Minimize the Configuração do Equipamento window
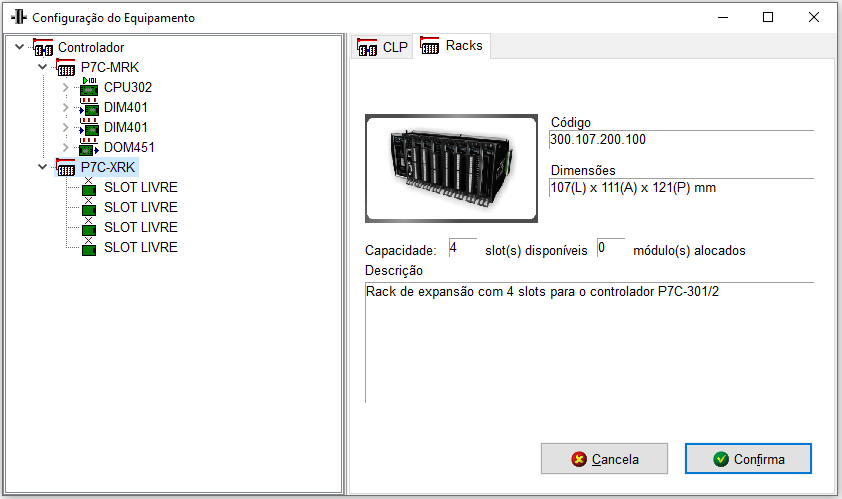 723,17
